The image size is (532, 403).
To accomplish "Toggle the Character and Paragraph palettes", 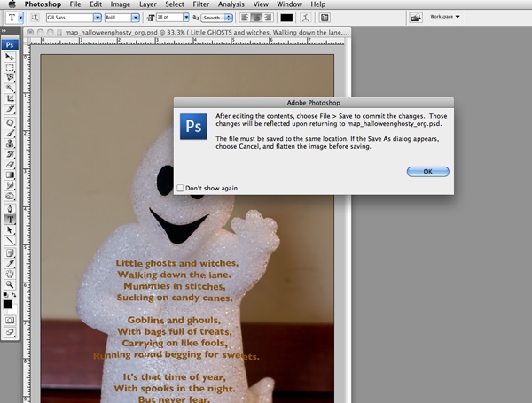I will tap(325, 18).
